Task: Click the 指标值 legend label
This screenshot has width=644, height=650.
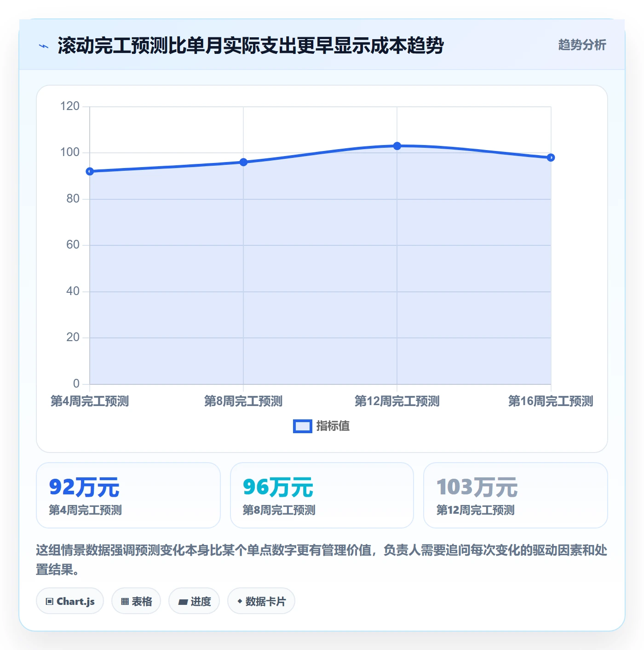Action: (x=333, y=426)
